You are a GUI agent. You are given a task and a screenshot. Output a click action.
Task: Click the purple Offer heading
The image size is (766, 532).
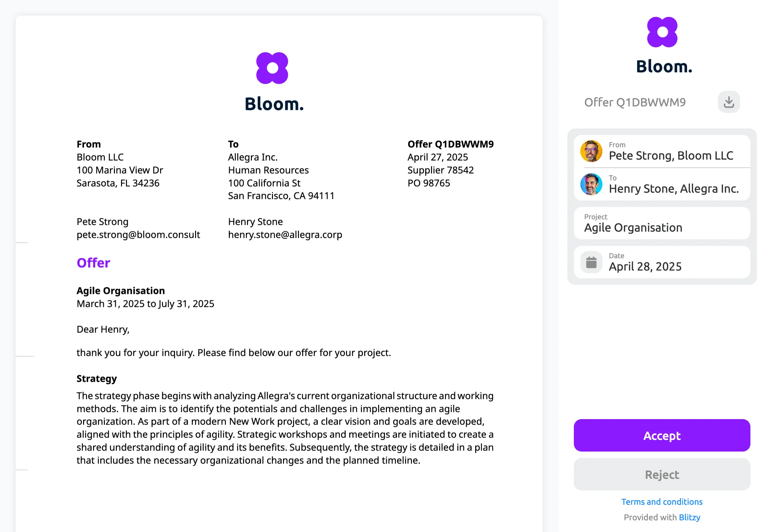point(93,263)
